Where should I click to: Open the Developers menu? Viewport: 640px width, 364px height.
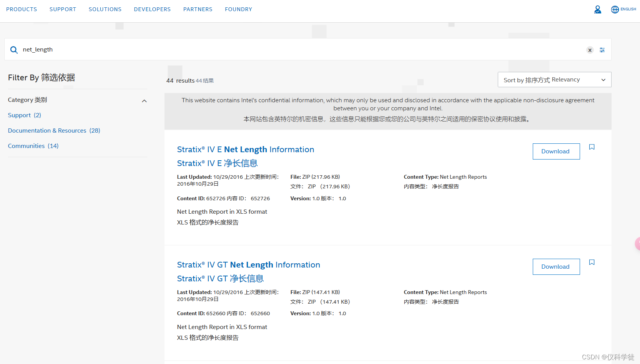point(152,9)
